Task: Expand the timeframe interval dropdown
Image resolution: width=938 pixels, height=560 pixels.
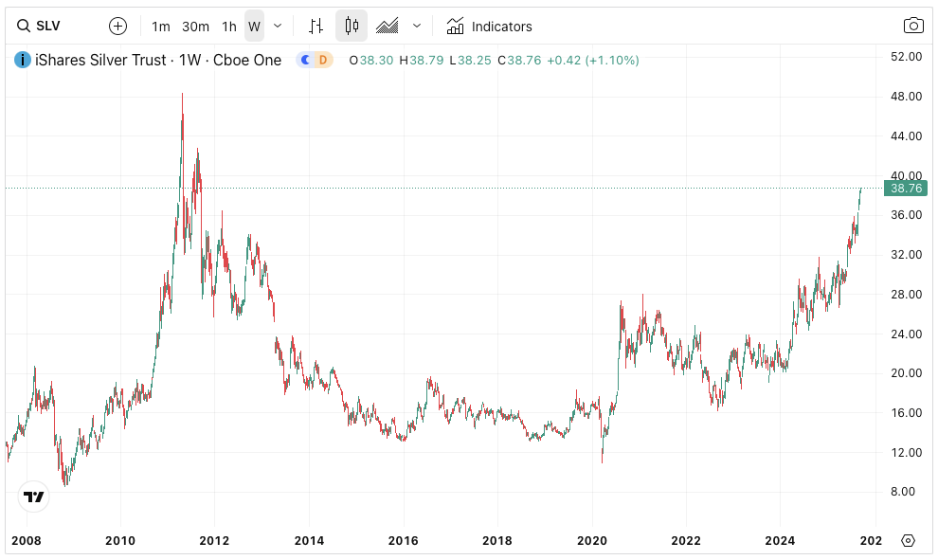Action: tap(278, 27)
